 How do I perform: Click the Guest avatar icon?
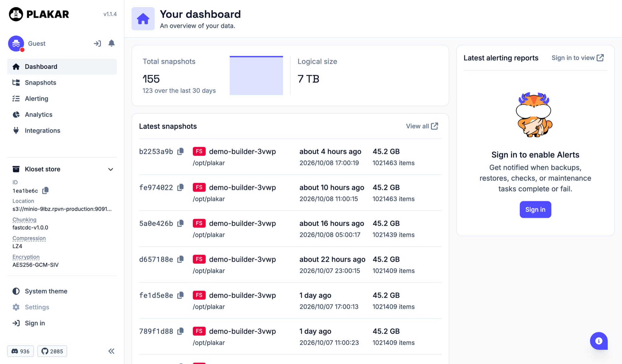pos(16,44)
